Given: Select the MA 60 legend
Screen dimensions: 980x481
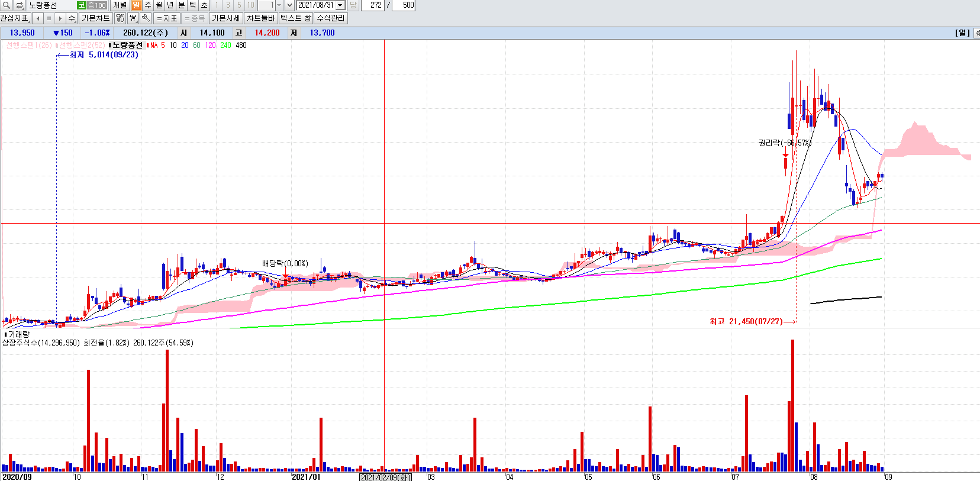Looking at the screenshot, I should pyautogui.click(x=196, y=45).
